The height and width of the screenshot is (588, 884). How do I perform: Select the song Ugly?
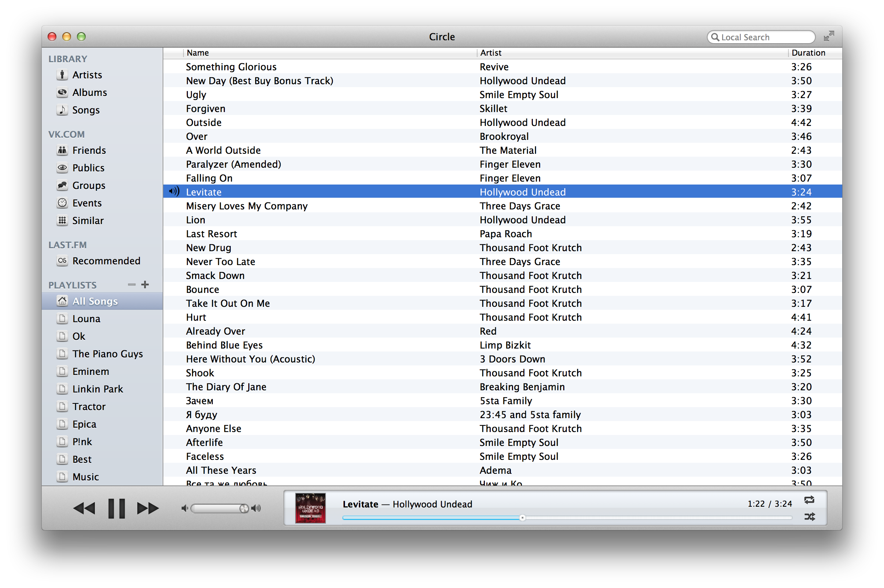click(x=502, y=95)
